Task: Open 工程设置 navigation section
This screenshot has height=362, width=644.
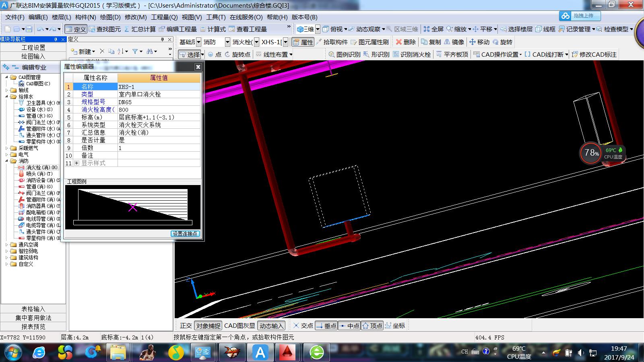Action: point(33,47)
